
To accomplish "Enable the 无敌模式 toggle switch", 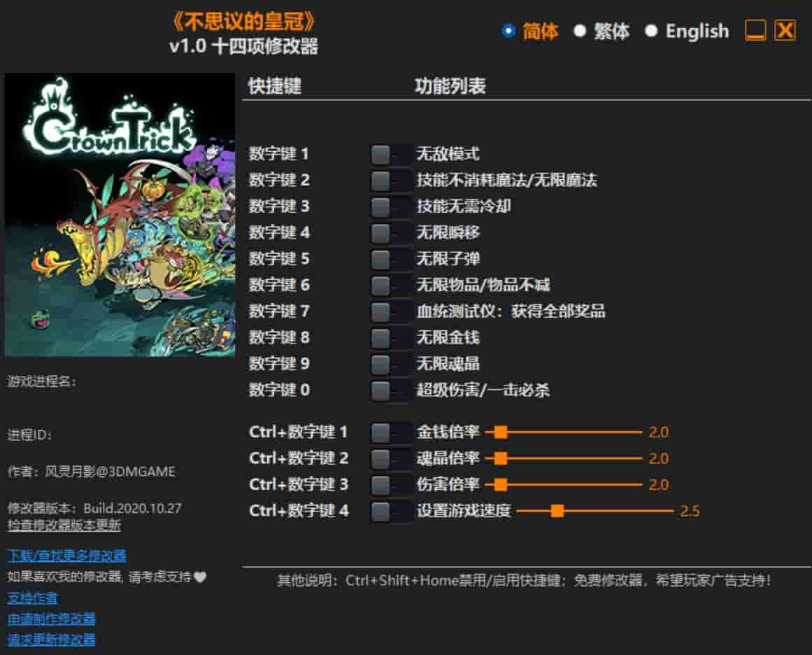I will pos(389,154).
